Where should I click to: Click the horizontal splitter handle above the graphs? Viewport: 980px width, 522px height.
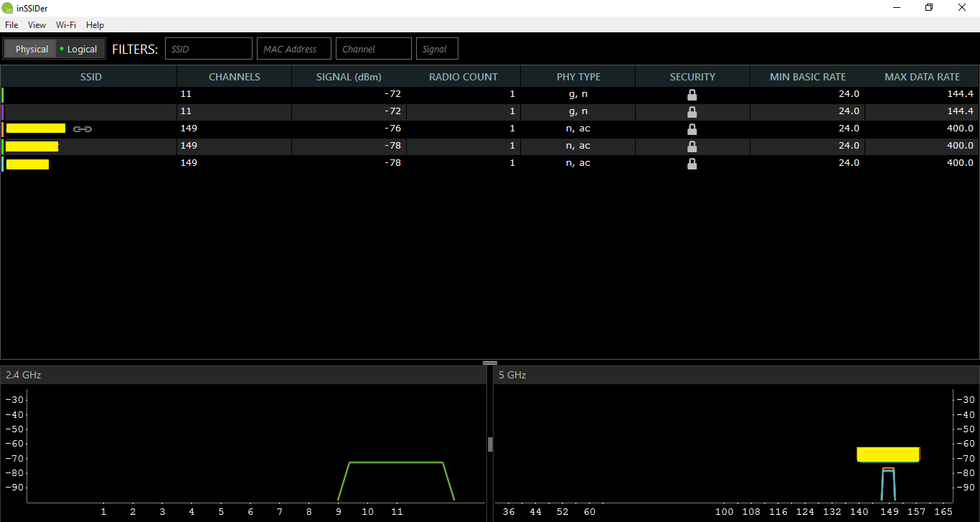coord(490,363)
